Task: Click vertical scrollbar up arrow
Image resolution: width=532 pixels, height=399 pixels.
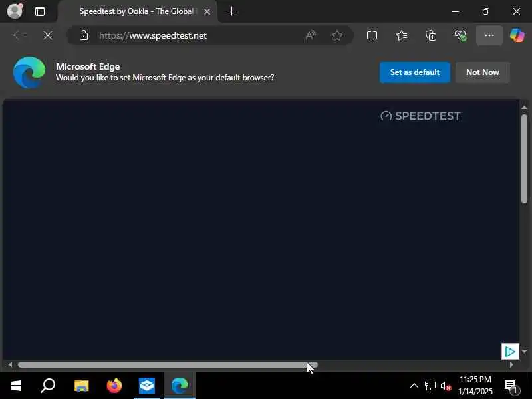Action: point(524,108)
